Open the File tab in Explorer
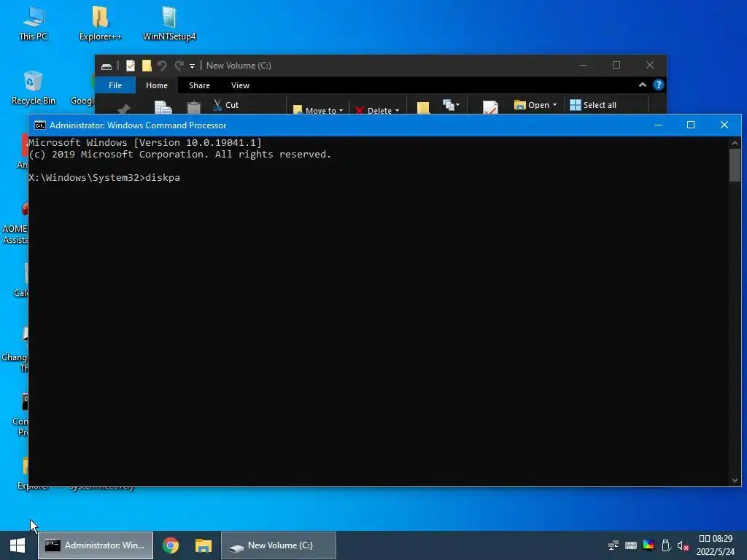 115,85
